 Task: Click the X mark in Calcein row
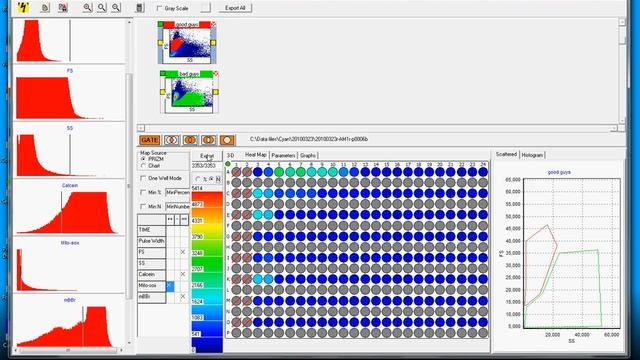pyautogui.click(x=183, y=274)
